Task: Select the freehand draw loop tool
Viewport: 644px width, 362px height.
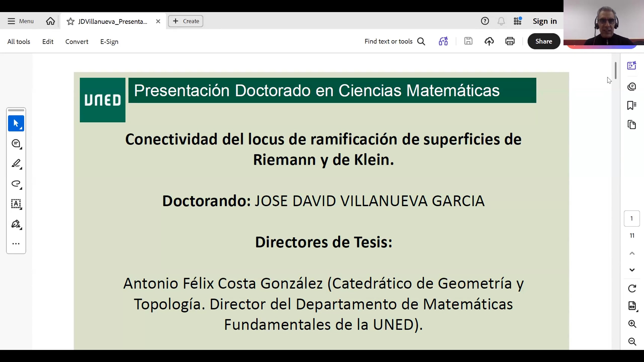Action: [x=16, y=184]
